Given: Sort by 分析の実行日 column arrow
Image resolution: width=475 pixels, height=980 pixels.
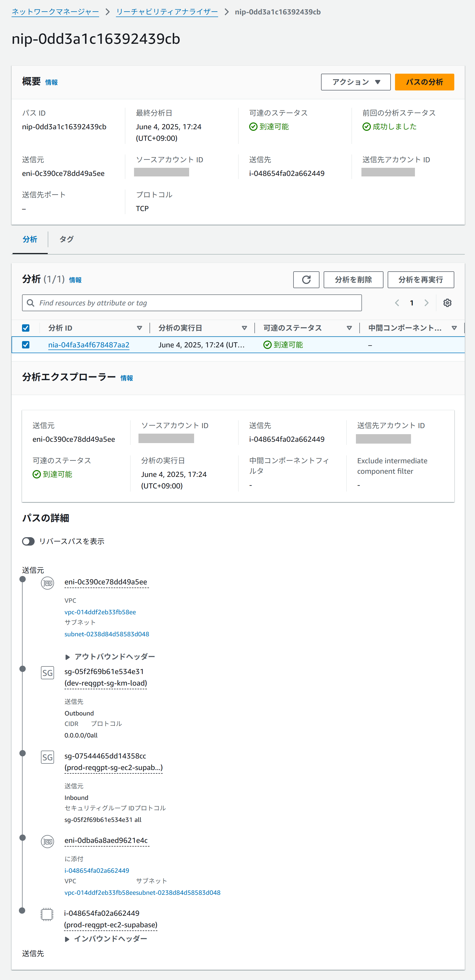Looking at the screenshot, I should pyautogui.click(x=244, y=328).
